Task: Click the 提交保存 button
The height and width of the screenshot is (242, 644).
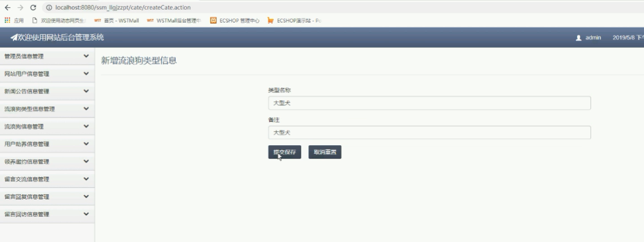Action: coord(285,152)
